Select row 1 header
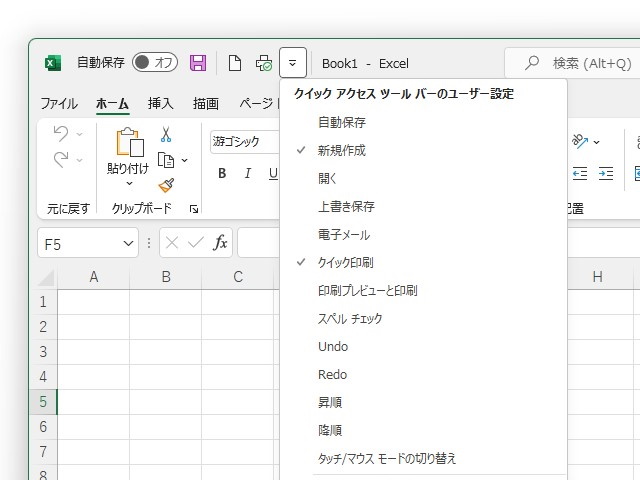This screenshot has width=640, height=480. click(43, 302)
